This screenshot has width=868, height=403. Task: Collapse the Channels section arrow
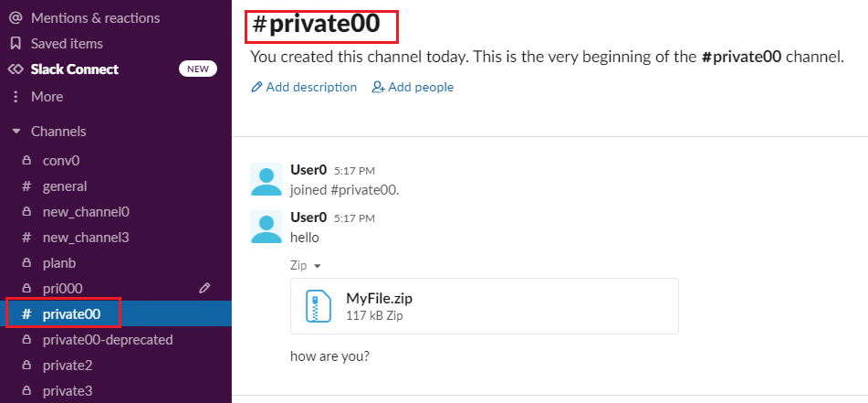pos(16,132)
